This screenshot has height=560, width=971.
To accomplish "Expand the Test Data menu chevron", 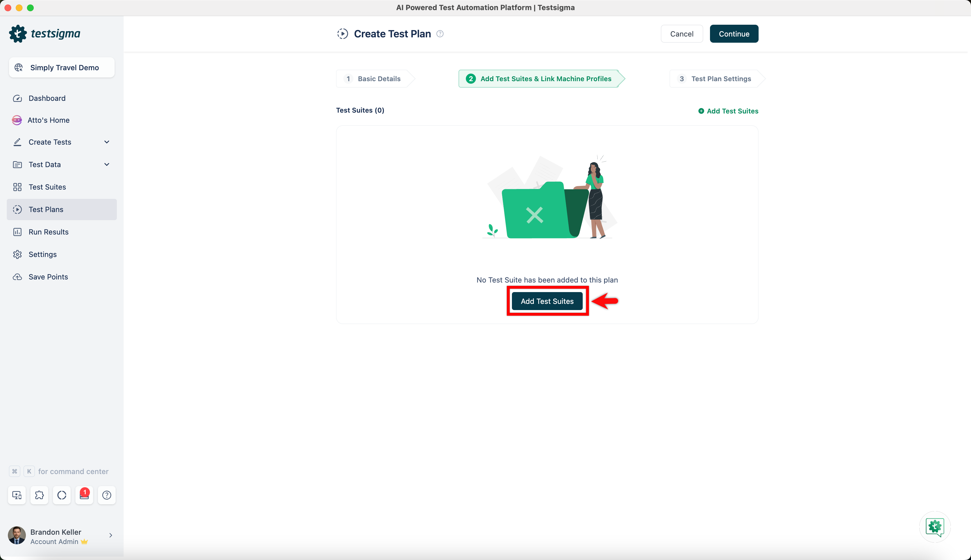I will pyautogui.click(x=106, y=164).
